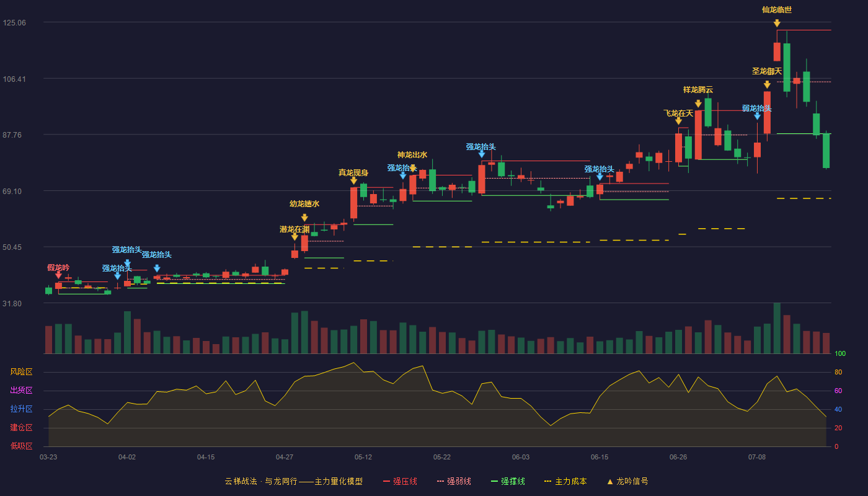
Task: Click the 04-15 date label
Action: click(x=206, y=457)
